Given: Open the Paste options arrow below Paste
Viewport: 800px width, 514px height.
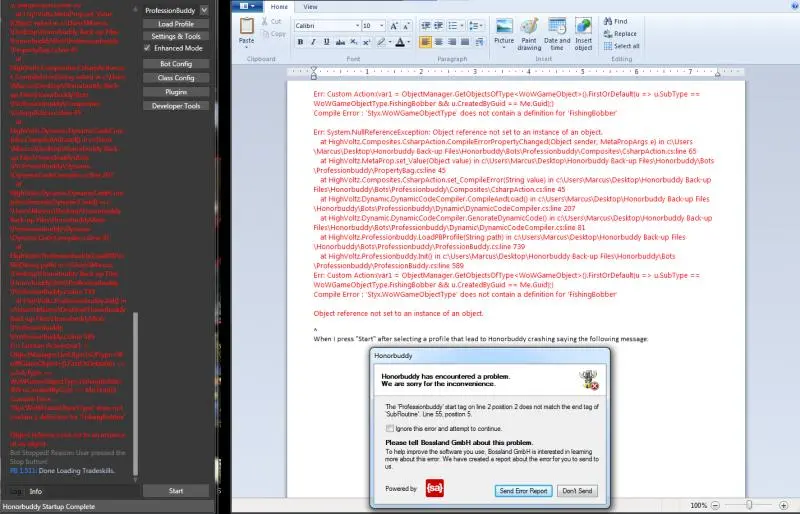Looking at the screenshot, I should pos(246,47).
